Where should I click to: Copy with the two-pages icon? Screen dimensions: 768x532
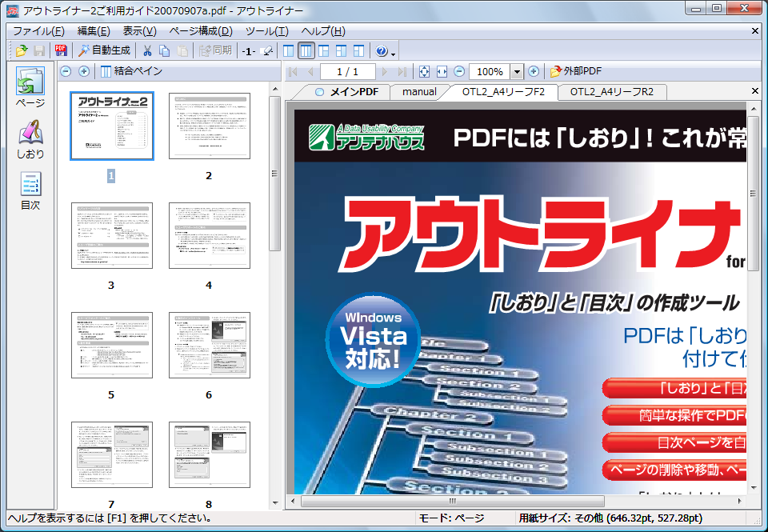pyautogui.click(x=165, y=50)
